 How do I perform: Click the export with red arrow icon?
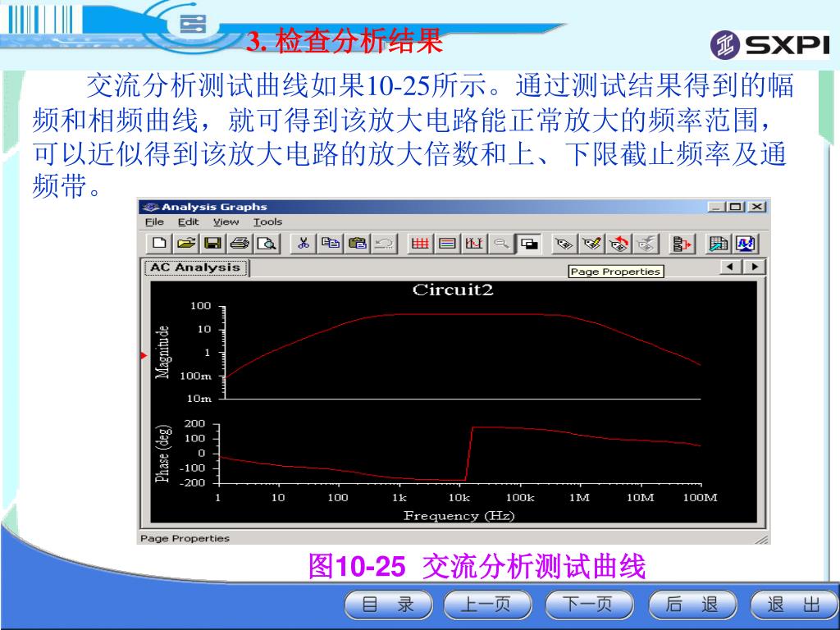pos(682,244)
